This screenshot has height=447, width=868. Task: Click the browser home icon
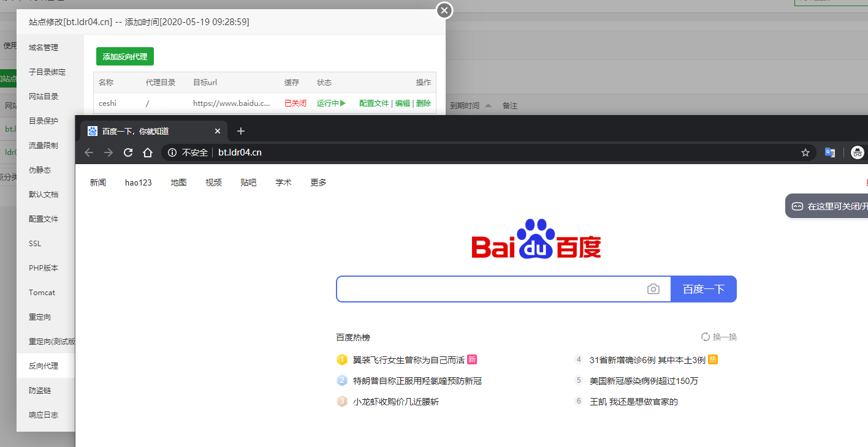tap(148, 152)
